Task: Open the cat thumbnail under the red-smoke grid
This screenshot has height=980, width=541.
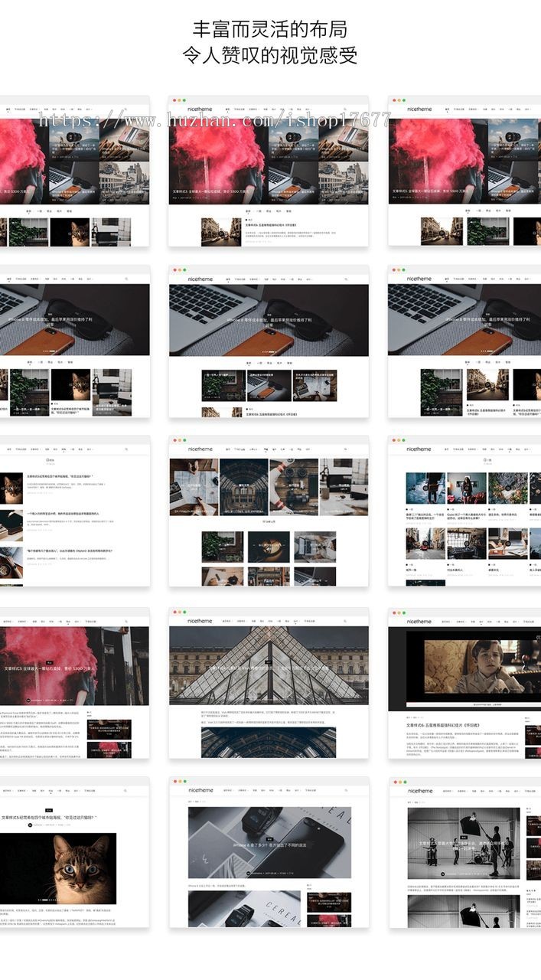Action: [x=70, y=232]
